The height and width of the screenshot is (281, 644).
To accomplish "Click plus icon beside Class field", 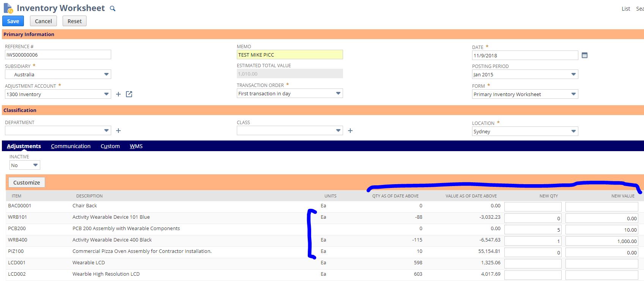I will coord(350,131).
